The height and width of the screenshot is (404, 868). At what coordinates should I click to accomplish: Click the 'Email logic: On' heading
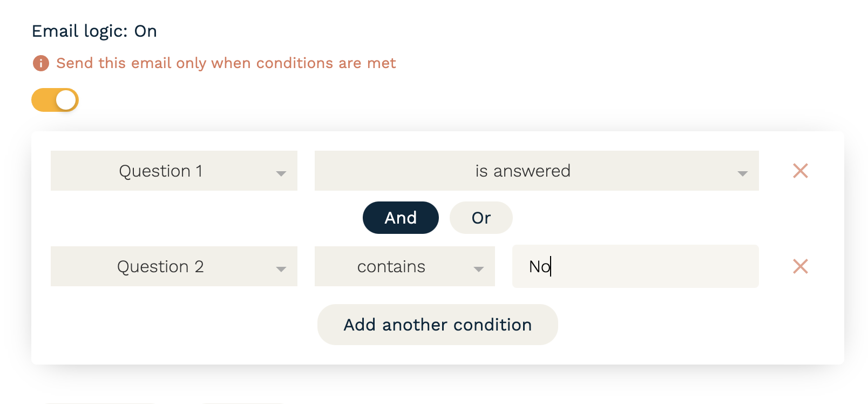(x=94, y=31)
